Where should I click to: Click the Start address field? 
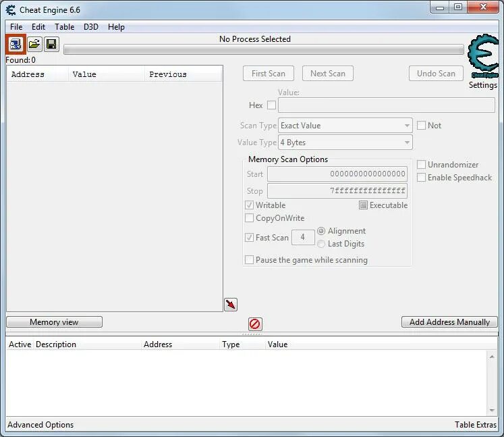337,174
